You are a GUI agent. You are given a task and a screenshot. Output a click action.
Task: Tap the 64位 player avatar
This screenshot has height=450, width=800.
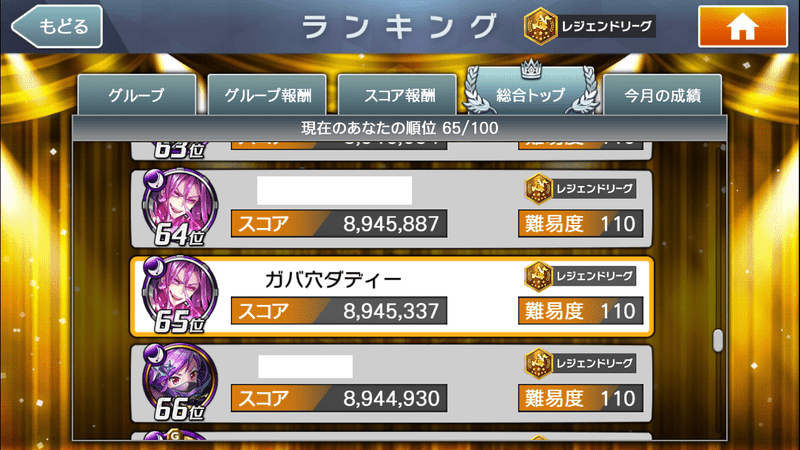point(180,206)
